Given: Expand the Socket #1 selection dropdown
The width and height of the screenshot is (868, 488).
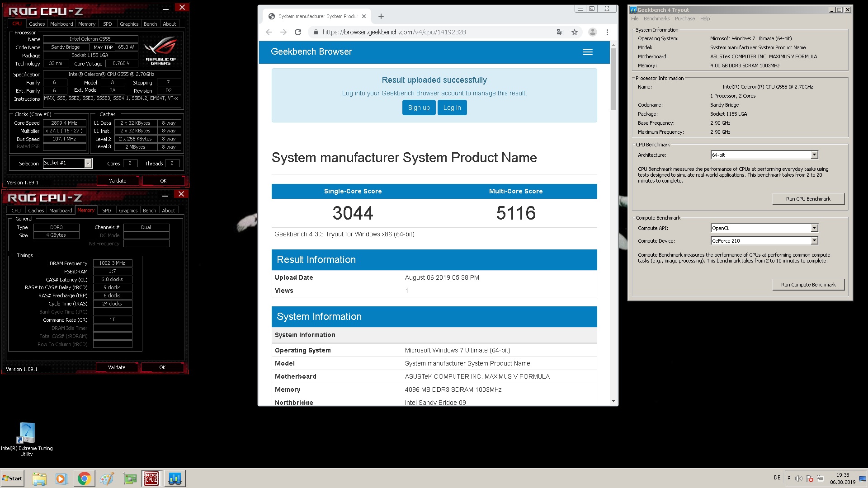Looking at the screenshot, I should point(88,163).
